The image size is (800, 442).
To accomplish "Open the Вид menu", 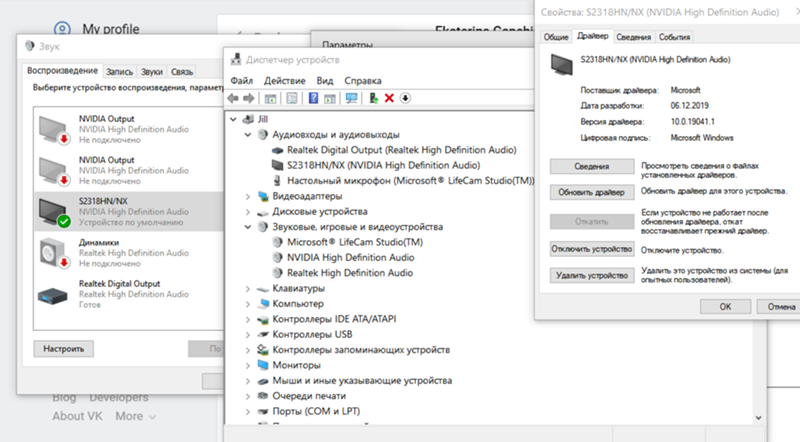I will pos(324,81).
